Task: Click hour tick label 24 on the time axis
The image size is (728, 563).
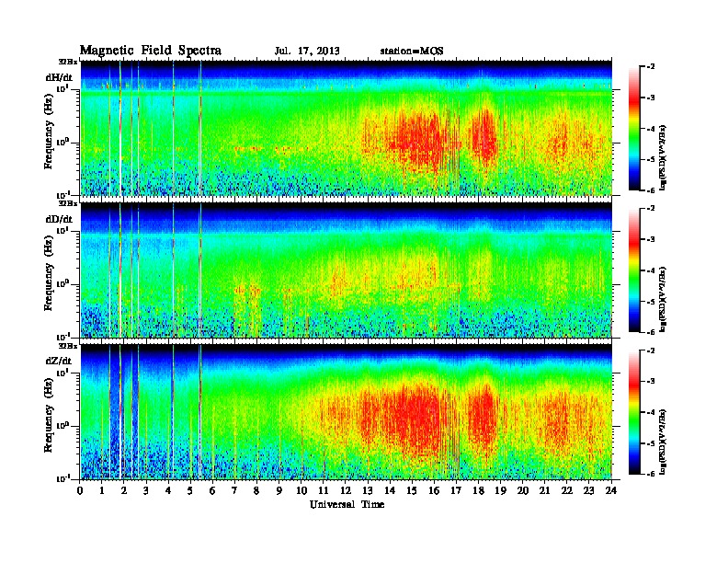Action: click(x=611, y=491)
